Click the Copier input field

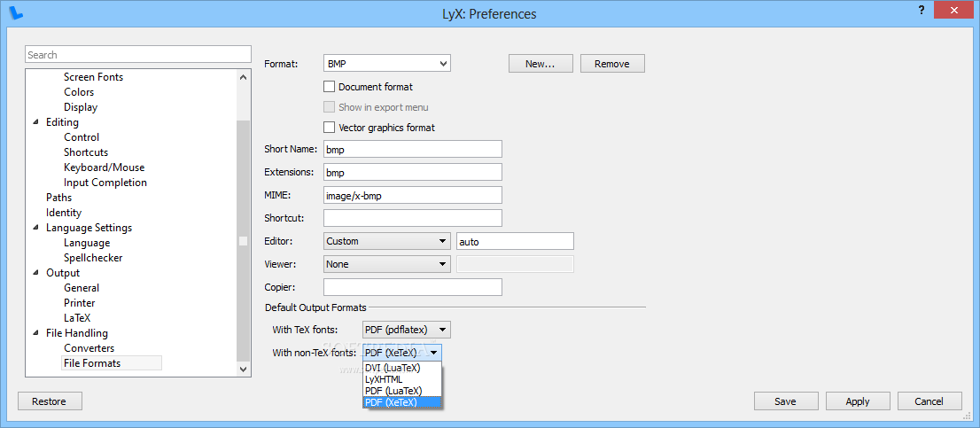413,287
